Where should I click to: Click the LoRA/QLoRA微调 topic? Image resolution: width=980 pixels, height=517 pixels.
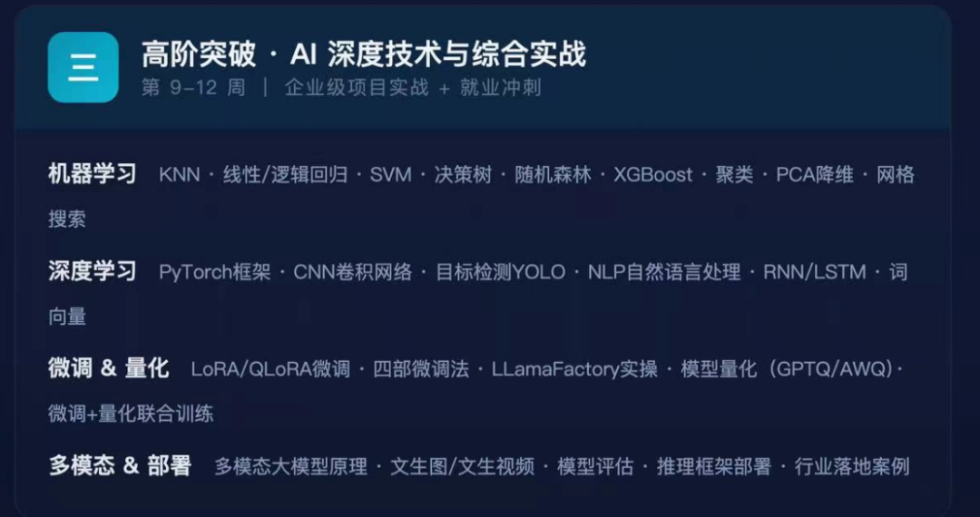(x=270, y=369)
